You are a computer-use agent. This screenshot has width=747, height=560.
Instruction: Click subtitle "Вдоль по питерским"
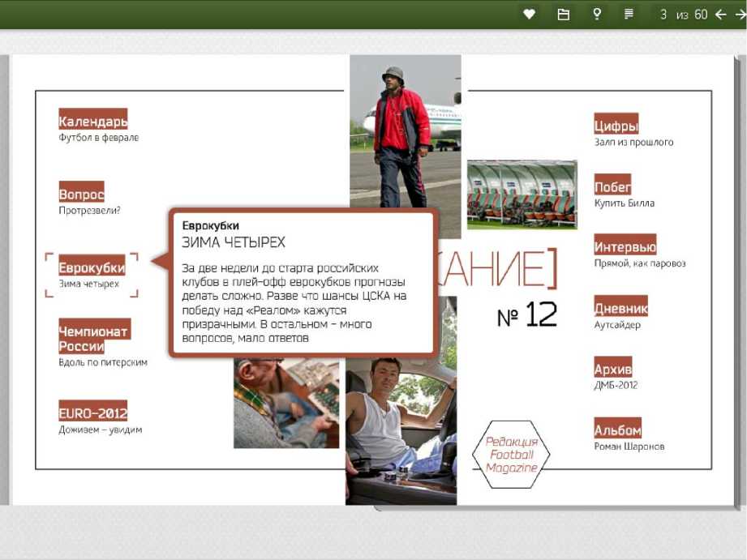click(x=103, y=362)
